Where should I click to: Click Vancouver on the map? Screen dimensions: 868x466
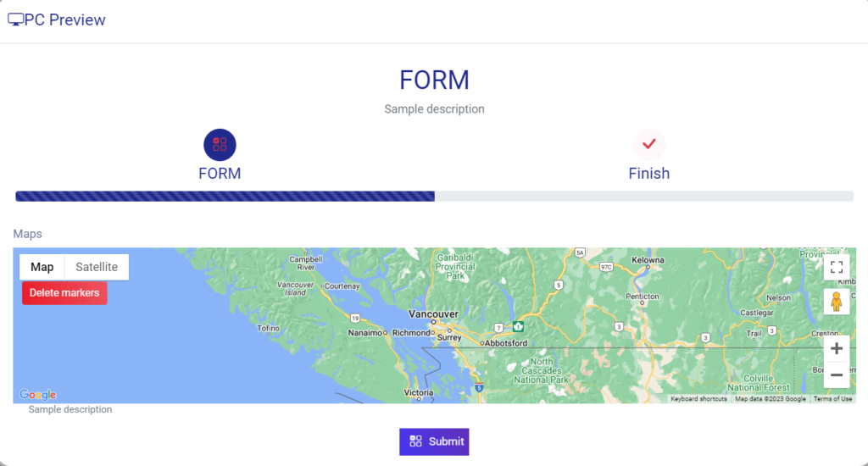[432, 313]
